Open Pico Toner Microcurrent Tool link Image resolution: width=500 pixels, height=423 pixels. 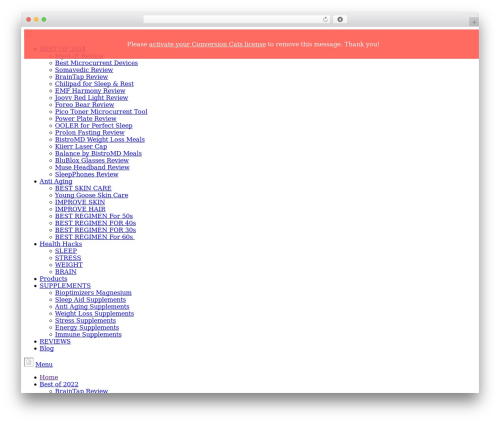(x=101, y=112)
